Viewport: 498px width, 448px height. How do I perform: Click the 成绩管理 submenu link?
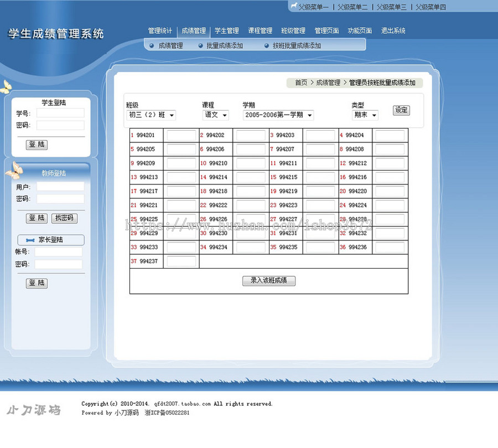click(170, 46)
